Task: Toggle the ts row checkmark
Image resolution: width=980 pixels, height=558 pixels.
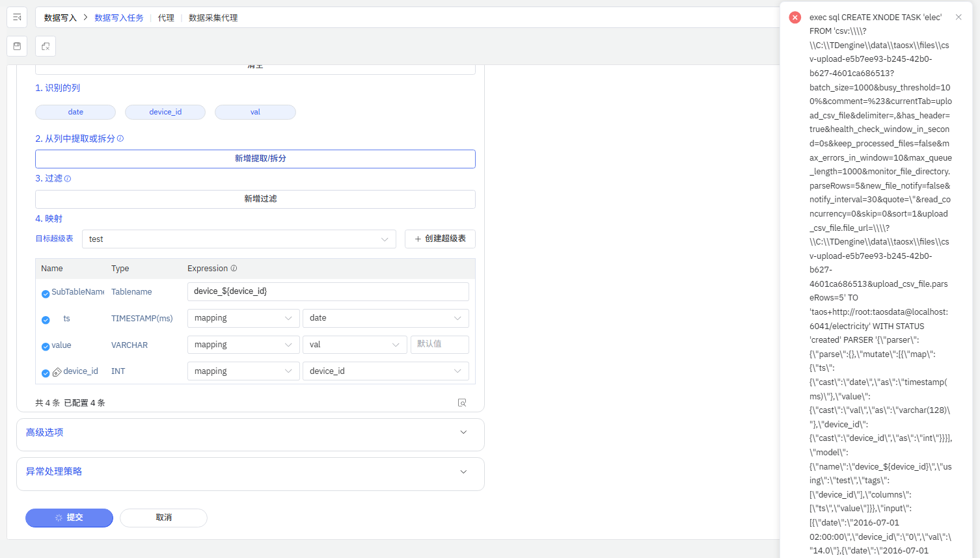Action: point(46,320)
